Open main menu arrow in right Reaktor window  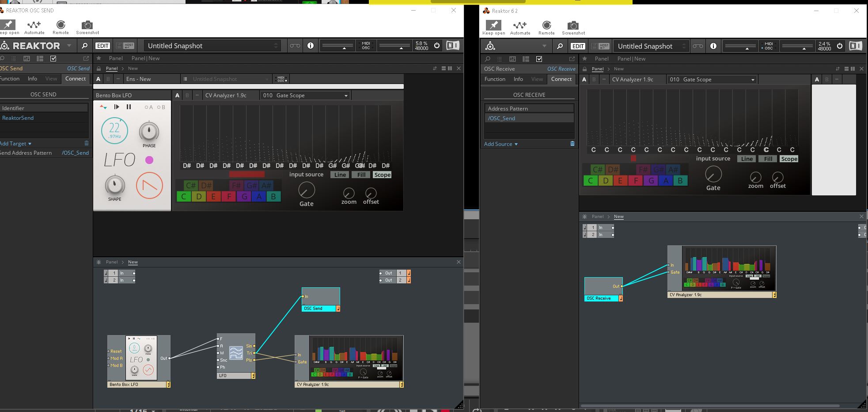pyautogui.click(x=544, y=46)
